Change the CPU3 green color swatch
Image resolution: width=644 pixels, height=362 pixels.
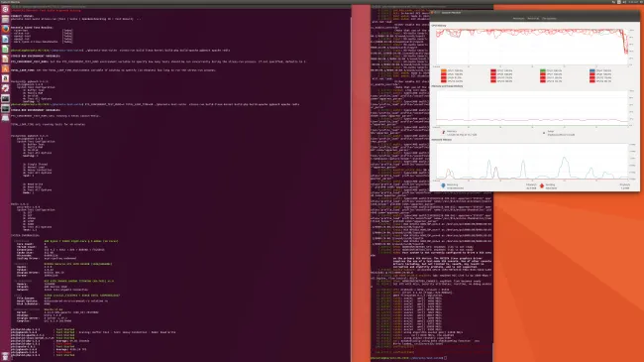click(543, 70)
